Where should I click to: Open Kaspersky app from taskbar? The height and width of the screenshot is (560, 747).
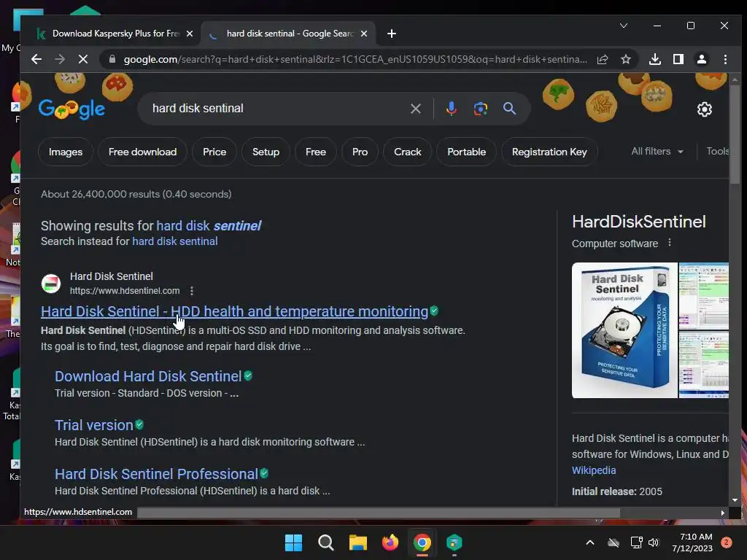pyautogui.click(x=454, y=542)
